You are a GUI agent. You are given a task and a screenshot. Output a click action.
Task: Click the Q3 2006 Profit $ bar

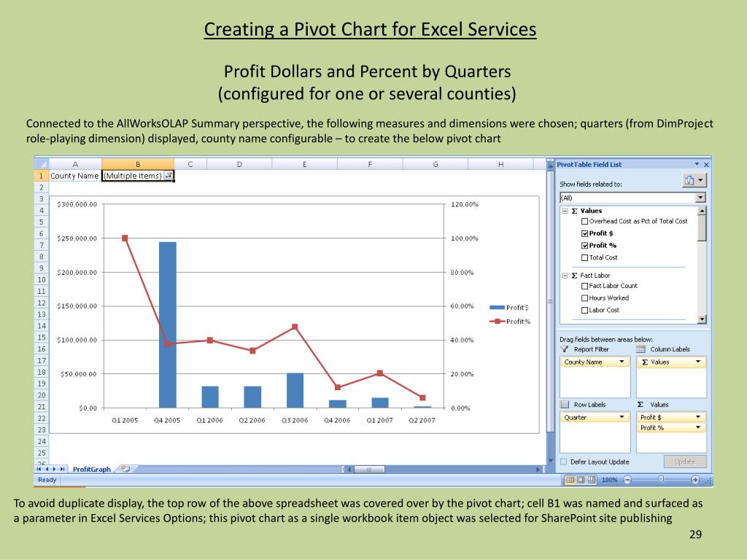click(295, 391)
